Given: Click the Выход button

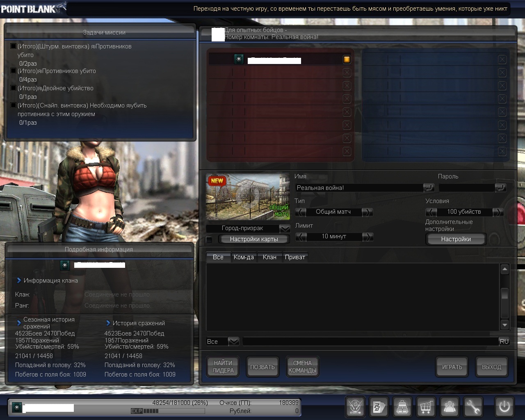Looking at the screenshot, I should (x=491, y=367).
